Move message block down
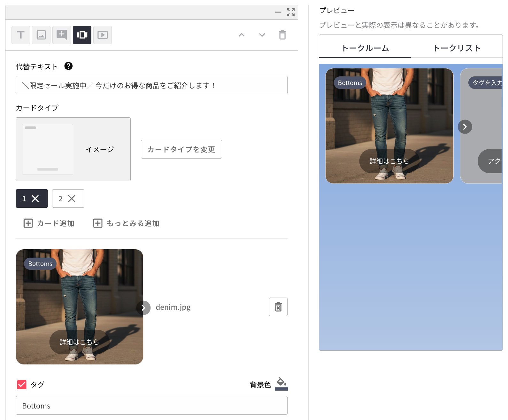This screenshot has height=420, width=508. pyautogui.click(x=262, y=35)
